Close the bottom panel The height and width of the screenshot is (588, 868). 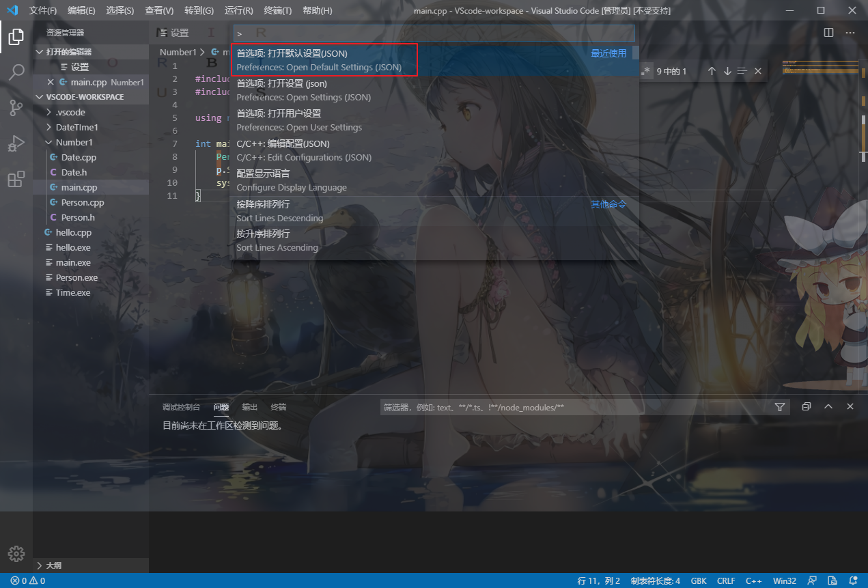pyautogui.click(x=850, y=406)
